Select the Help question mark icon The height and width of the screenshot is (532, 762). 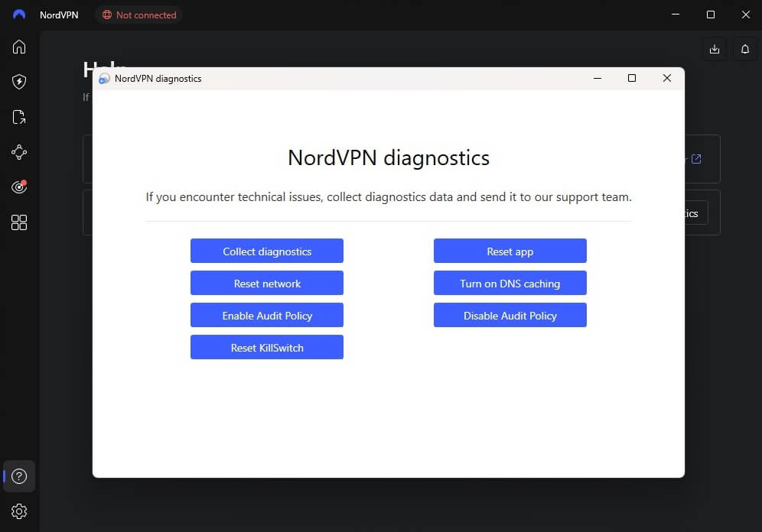point(19,476)
